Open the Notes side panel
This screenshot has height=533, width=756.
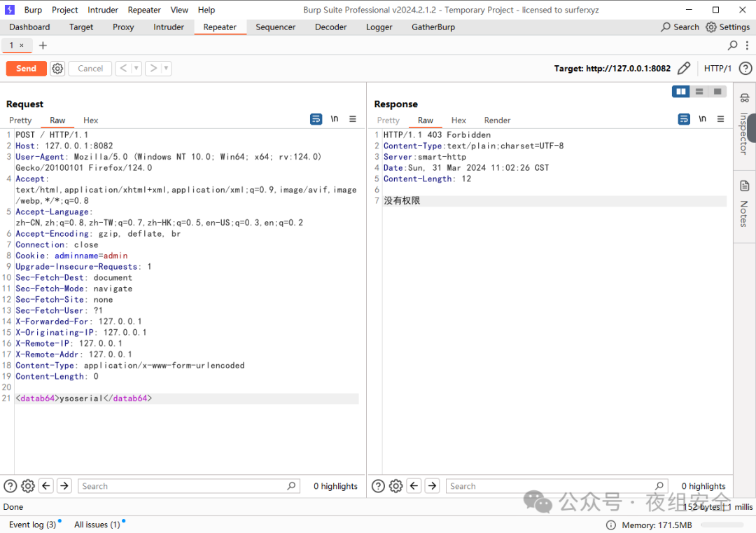click(x=744, y=204)
